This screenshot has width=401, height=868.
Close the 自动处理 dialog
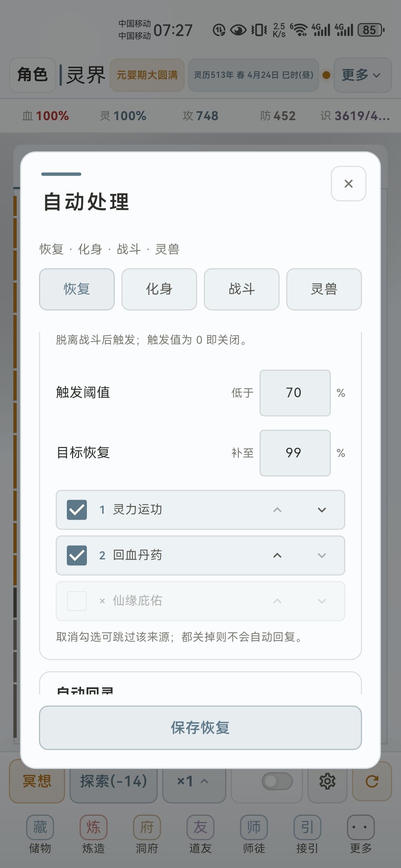tap(349, 184)
